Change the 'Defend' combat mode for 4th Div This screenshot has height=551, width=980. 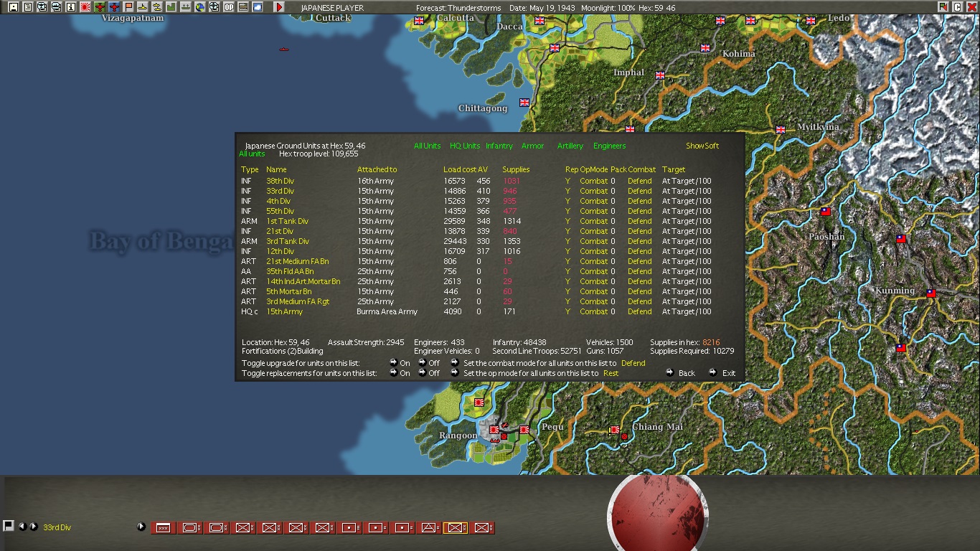coord(640,202)
